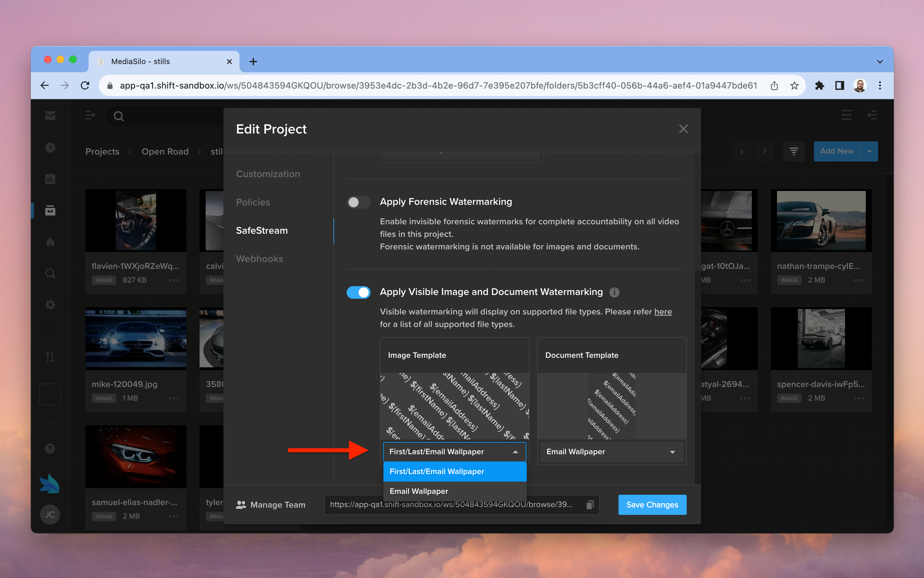
Task: Switch to Policies section
Action: coord(253,202)
